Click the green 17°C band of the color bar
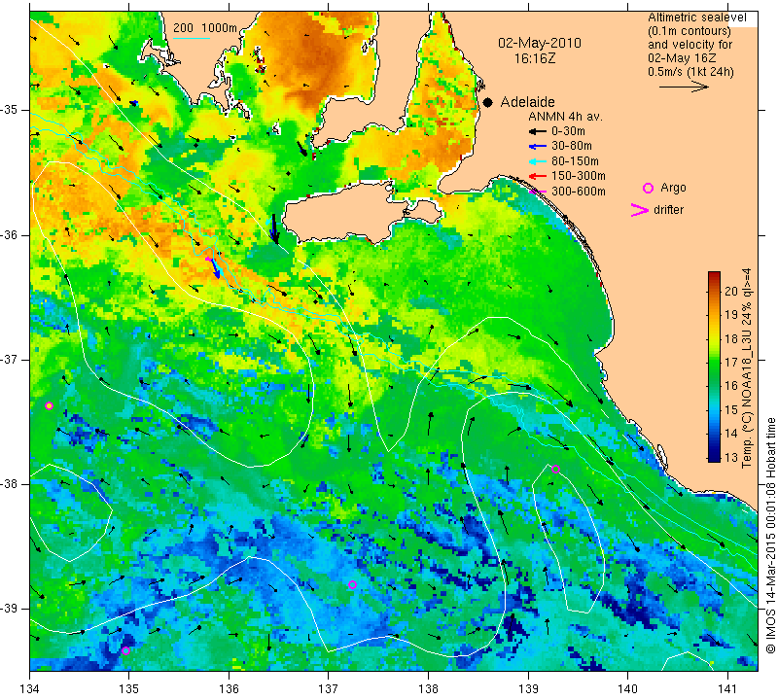The width and height of the screenshot is (778, 700). point(714,363)
